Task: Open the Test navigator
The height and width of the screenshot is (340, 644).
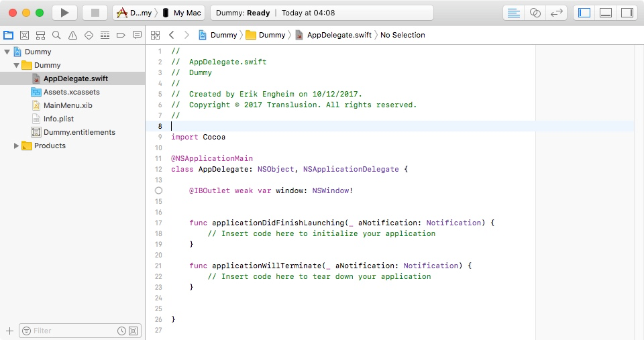Action: pyautogui.click(x=89, y=35)
